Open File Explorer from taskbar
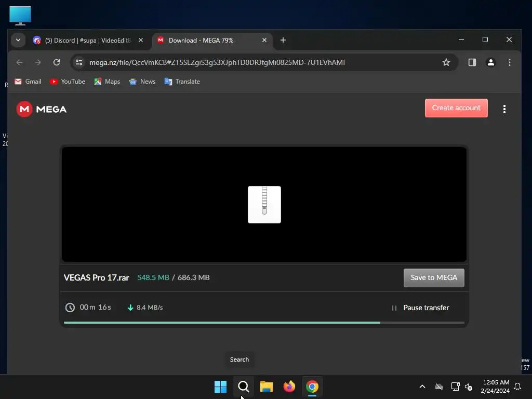 click(267, 387)
